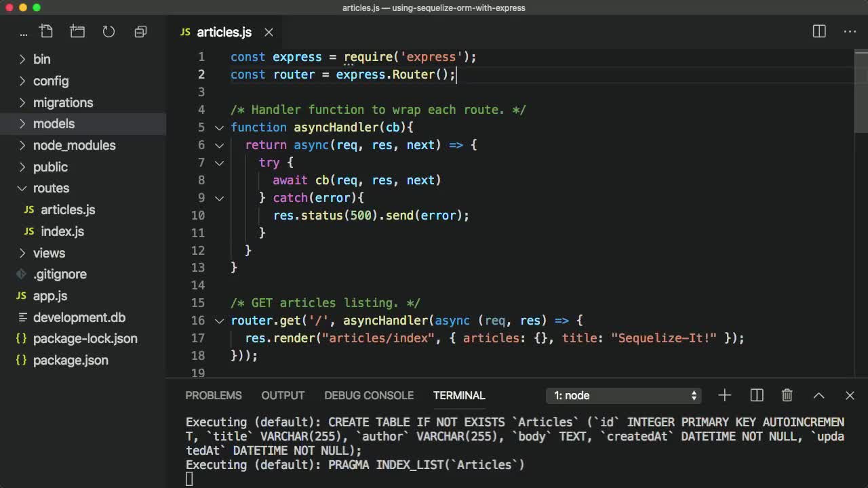This screenshot has width=868, height=488.
Task: Open editor more actions with the ellipsis icon
Action: [x=850, y=31]
